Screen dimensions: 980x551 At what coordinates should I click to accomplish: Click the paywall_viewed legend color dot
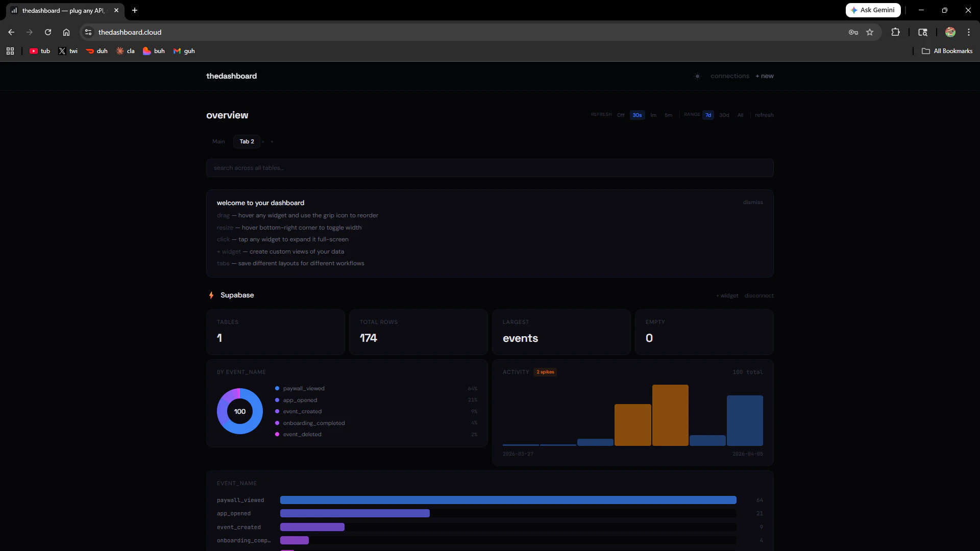(x=276, y=388)
